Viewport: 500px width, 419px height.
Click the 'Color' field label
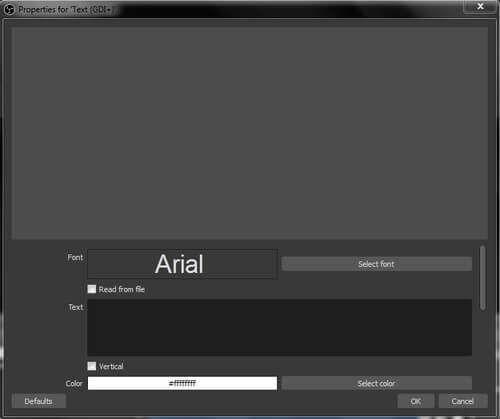coord(74,384)
